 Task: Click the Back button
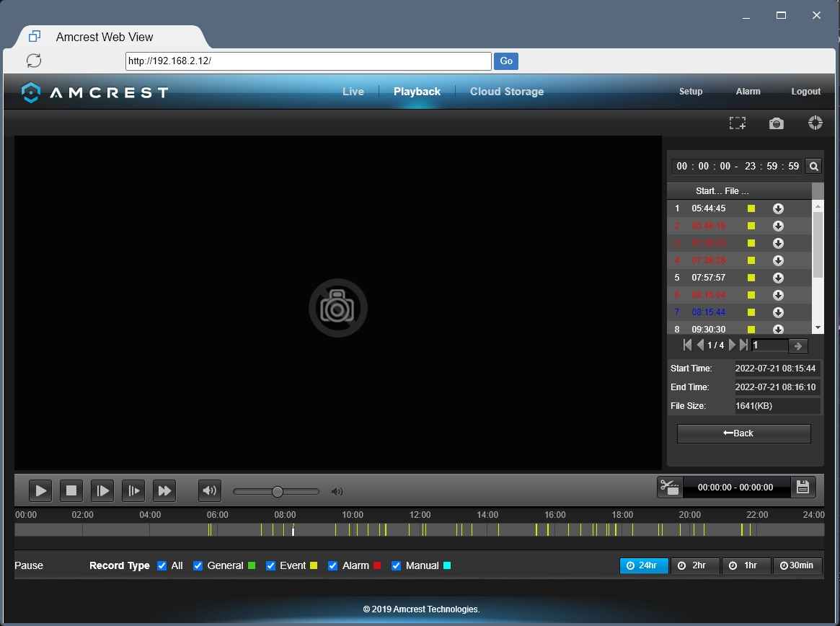743,433
